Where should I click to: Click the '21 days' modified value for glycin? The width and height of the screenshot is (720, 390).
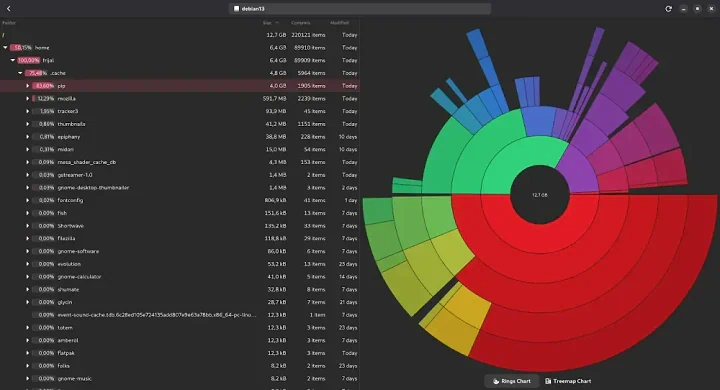(x=349, y=302)
